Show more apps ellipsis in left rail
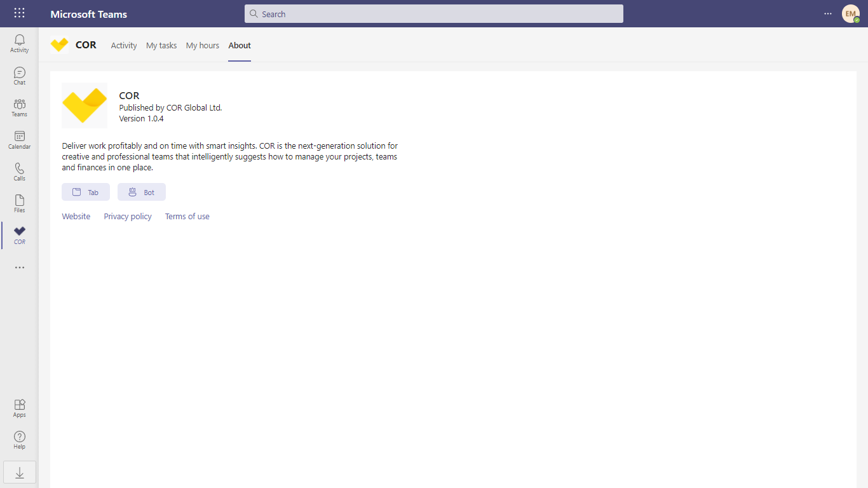The image size is (868, 488). click(x=20, y=268)
